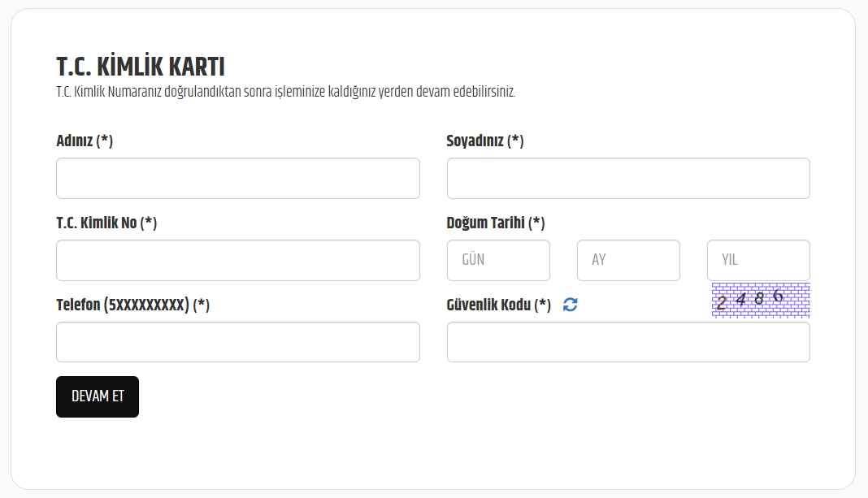Click the asterisk beside Doğum Tarihi
The height and width of the screenshot is (498, 868).
click(537, 222)
